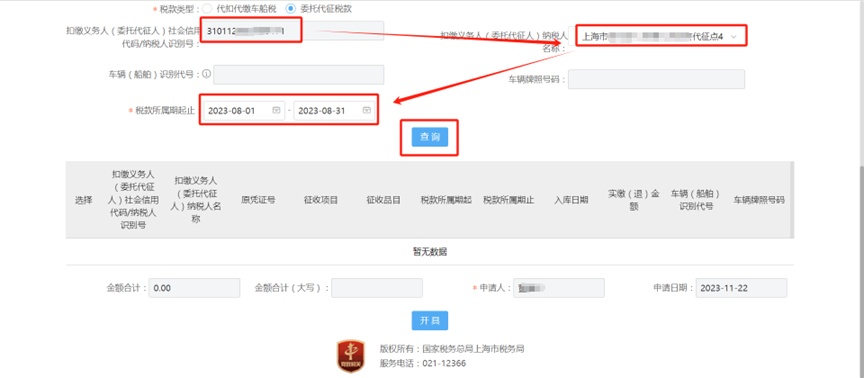Open the 纳税人名称 dropdown arrow
Screen dimensions: 864x378
coord(733,36)
